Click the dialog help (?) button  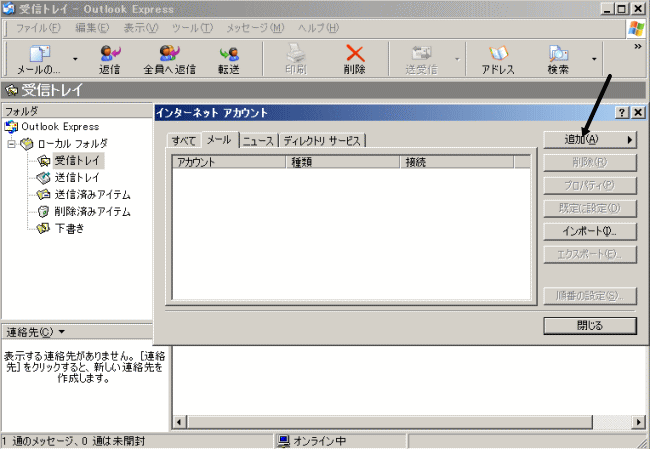(x=622, y=112)
